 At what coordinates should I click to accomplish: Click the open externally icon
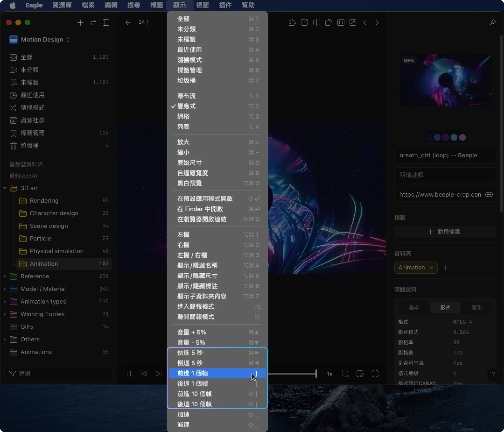[304, 23]
